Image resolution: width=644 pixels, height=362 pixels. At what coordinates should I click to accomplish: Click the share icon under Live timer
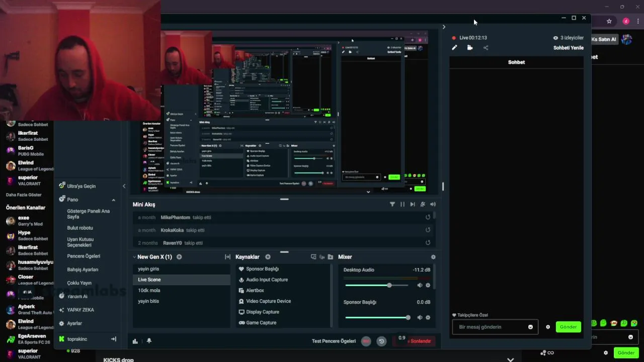[x=486, y=48]
